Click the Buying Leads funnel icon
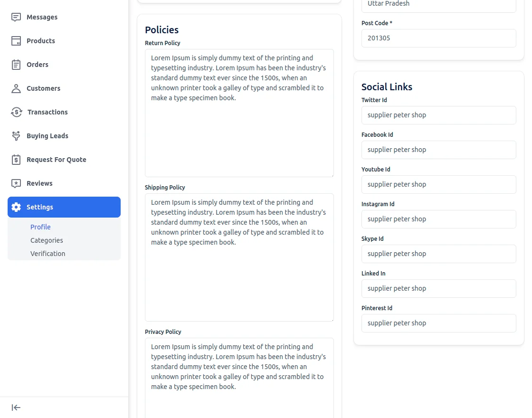This screenshot has height=418, width=532. point(16,136)
